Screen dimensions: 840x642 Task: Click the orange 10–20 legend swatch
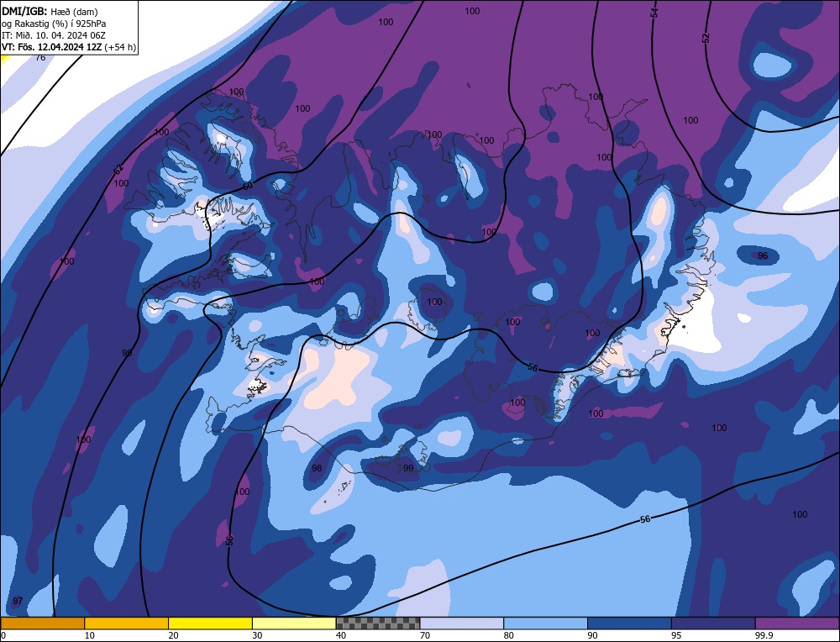click(x=127, y=624)
